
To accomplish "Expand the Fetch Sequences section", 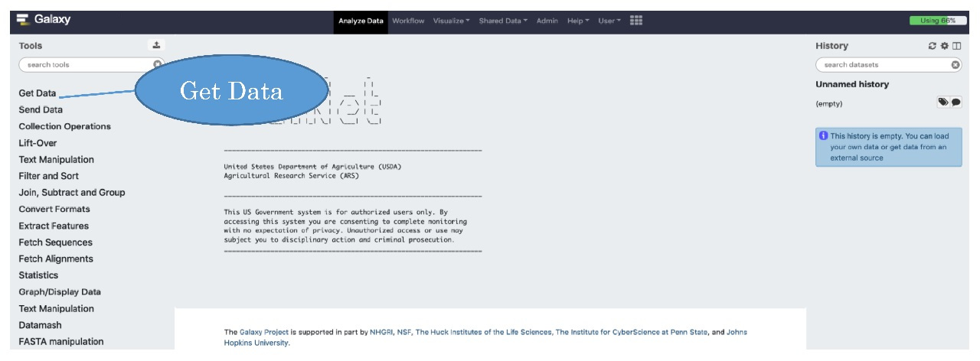I will [55, 242].
